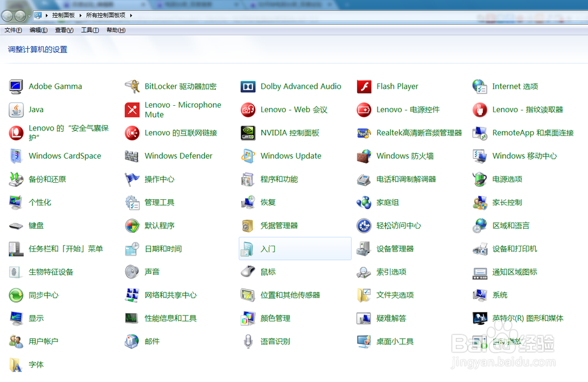Click the 用户帐户 icon
The width and height of the screenshot is (588, 382).
click(16, 341)
